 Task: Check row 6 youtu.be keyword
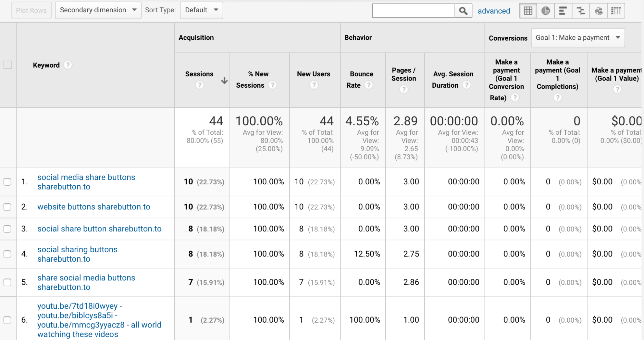click(x=7, y=320)
